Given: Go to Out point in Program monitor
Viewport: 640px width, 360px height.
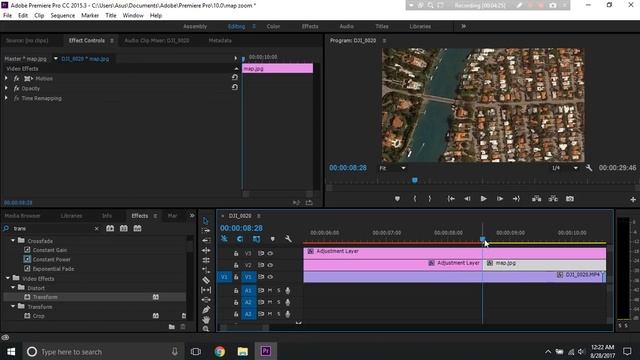Looking at the screenshot, I should (516, 199).
